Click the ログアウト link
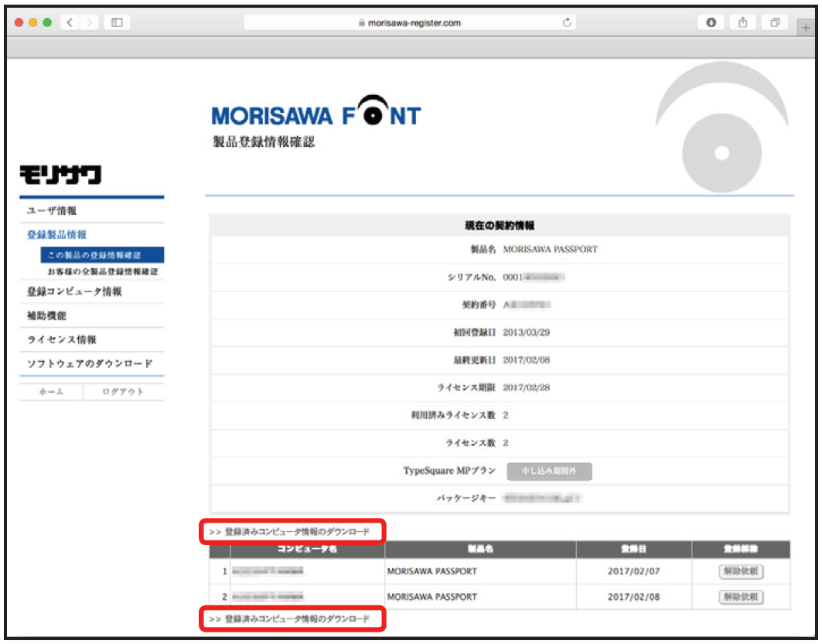The height and width of the screenshot is (644, 822). coord(123,391)
